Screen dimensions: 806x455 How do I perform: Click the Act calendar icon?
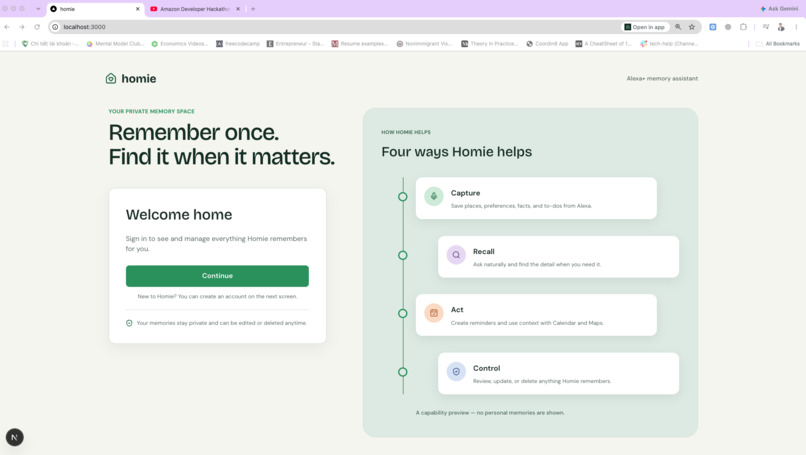(434, 313)
